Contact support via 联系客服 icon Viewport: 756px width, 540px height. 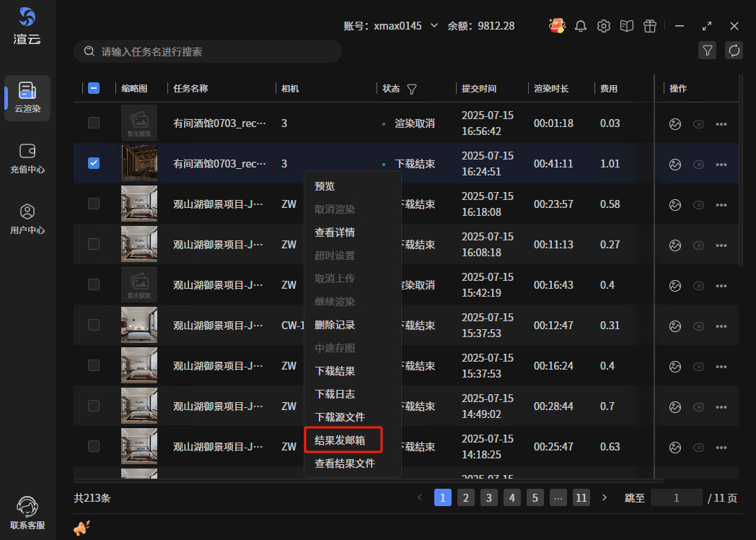pyautogui.click(x=27, y=513)
